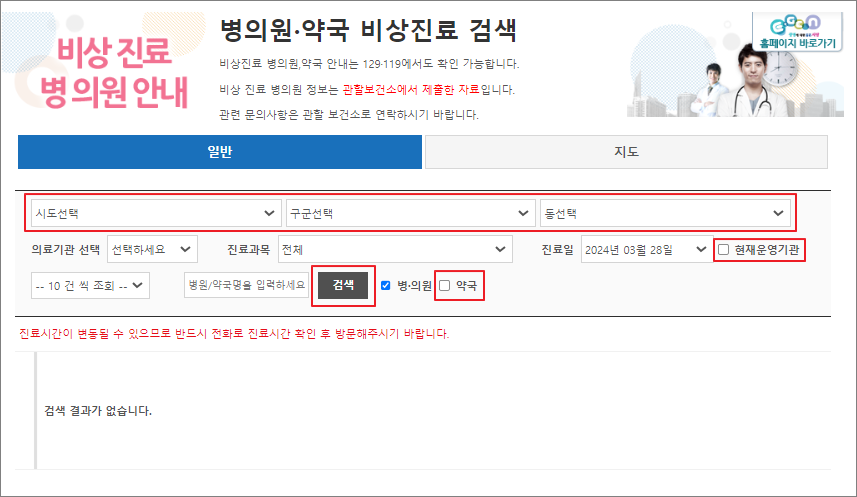Image resolution: width=857 pixels, height=497 pixels.
Task: Open the 시도선택 province dropdown
Action: pyautogui.click(x=156, y=213)
